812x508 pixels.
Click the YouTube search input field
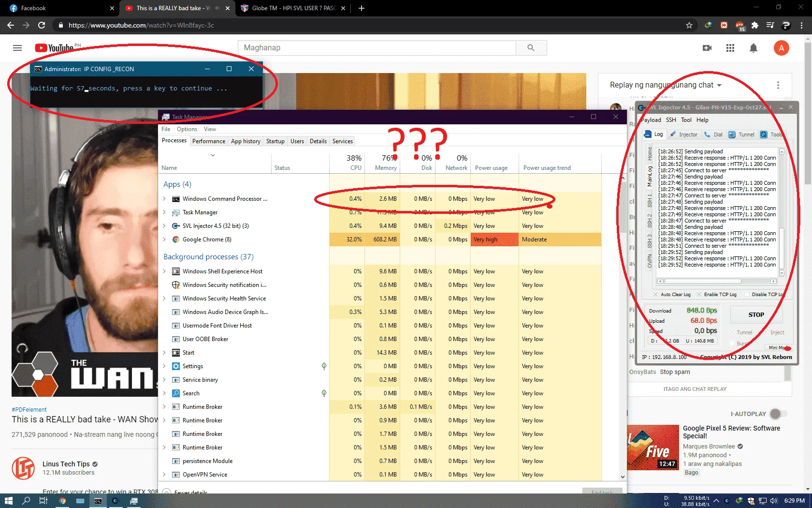[x=377, y=48]
